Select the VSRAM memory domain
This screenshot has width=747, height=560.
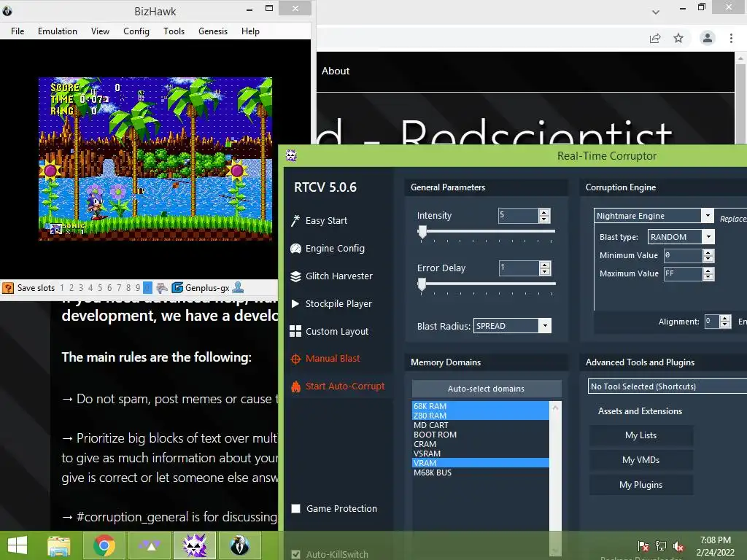click(480, 454)
